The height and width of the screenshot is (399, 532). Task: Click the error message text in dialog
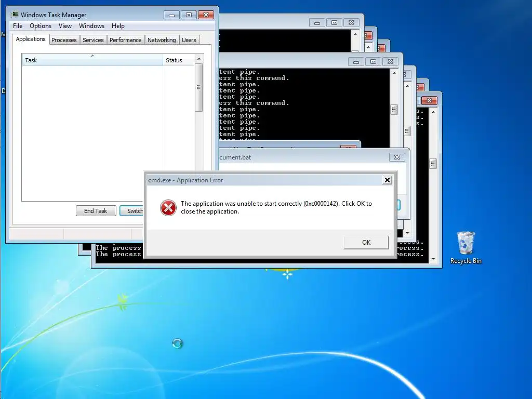click(x=276, y=207)
